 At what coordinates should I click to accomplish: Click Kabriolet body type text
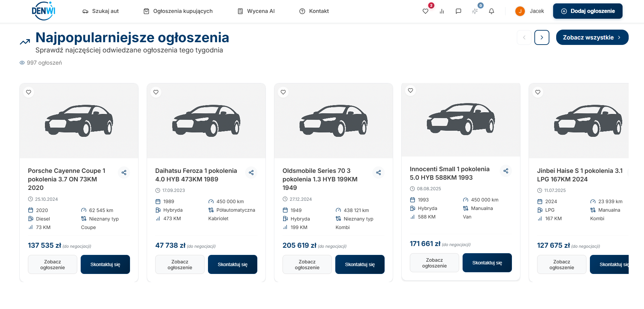pyautogui.click(x=219, y=218)
